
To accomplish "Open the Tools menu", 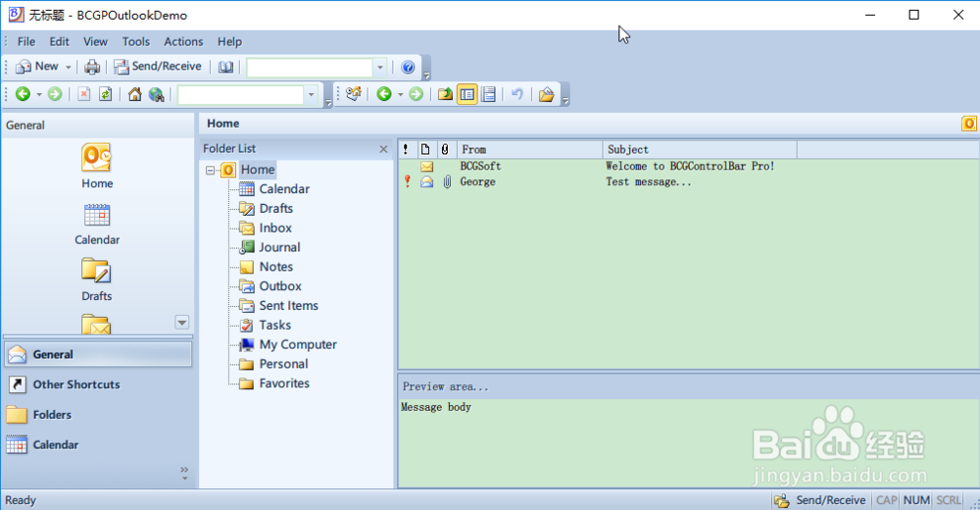I will (x=135, y=41).
